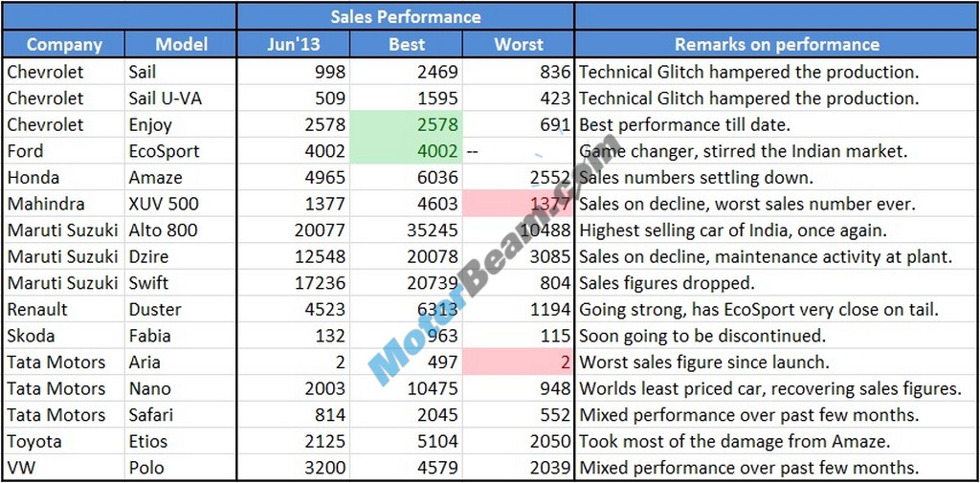Screen dimensions: 980x483
Task: Click the Polo worst value 2039
Action: click(x=519, y=468)
